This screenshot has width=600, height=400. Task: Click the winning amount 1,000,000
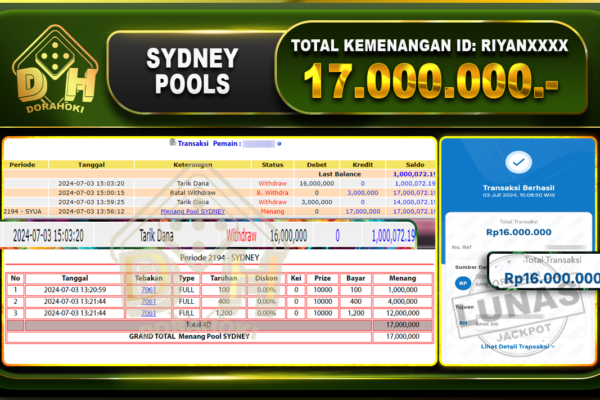point(403,290)
